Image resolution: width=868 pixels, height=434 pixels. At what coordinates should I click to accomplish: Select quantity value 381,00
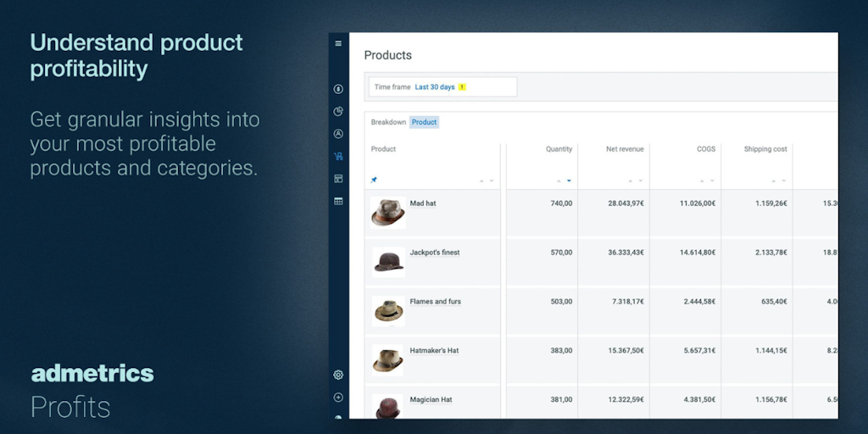[x=561, y=400]
